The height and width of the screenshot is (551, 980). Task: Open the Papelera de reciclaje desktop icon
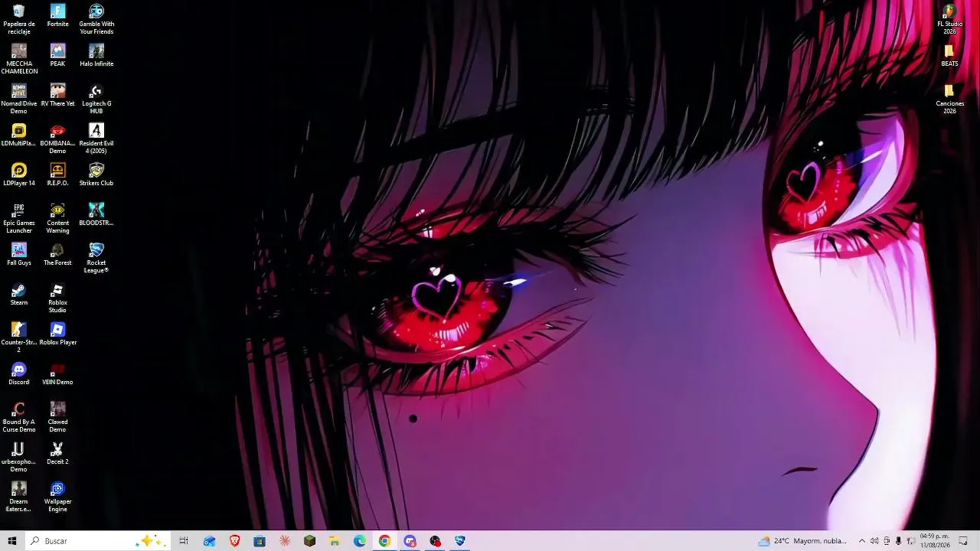pos(19,19)
